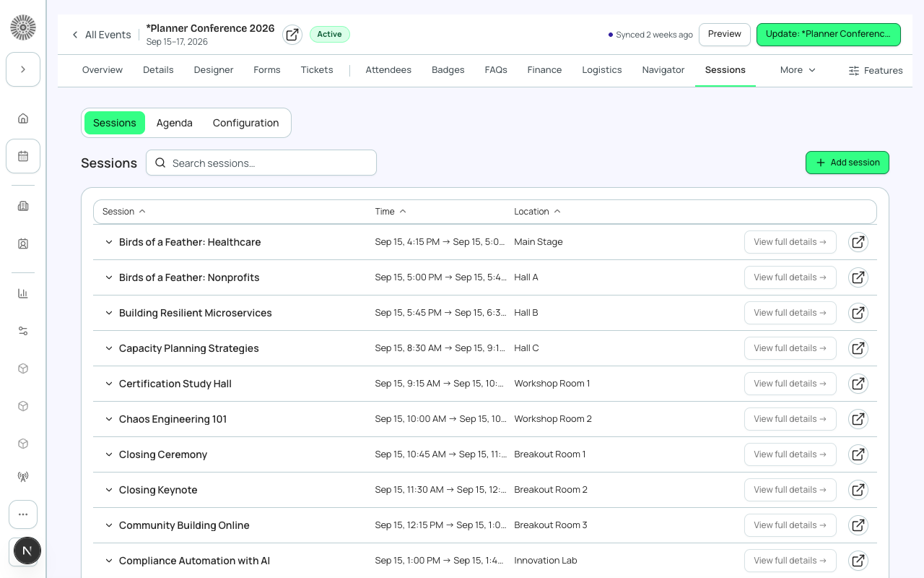Viewport: 924px width, 578px height.
Task: Click the green Update Planner Conference button
Action: (829, 34)
